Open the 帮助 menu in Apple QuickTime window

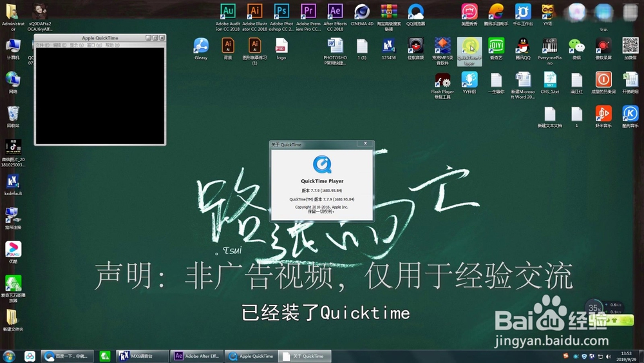pyautogui.click(x=112, y=44)
